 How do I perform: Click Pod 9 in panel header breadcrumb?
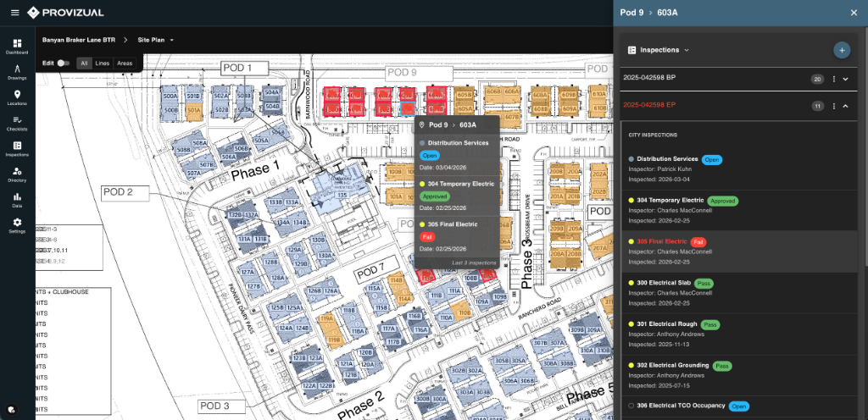tap(632, 13)
